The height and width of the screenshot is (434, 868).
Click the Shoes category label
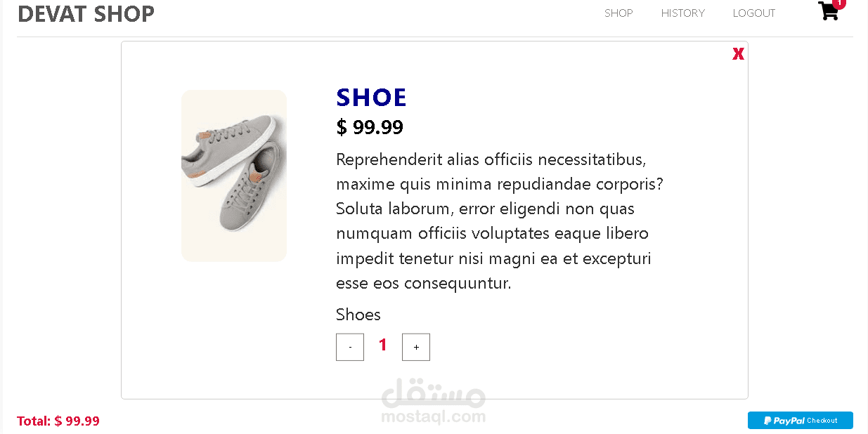pyautogui.click(x=358, y=315)
